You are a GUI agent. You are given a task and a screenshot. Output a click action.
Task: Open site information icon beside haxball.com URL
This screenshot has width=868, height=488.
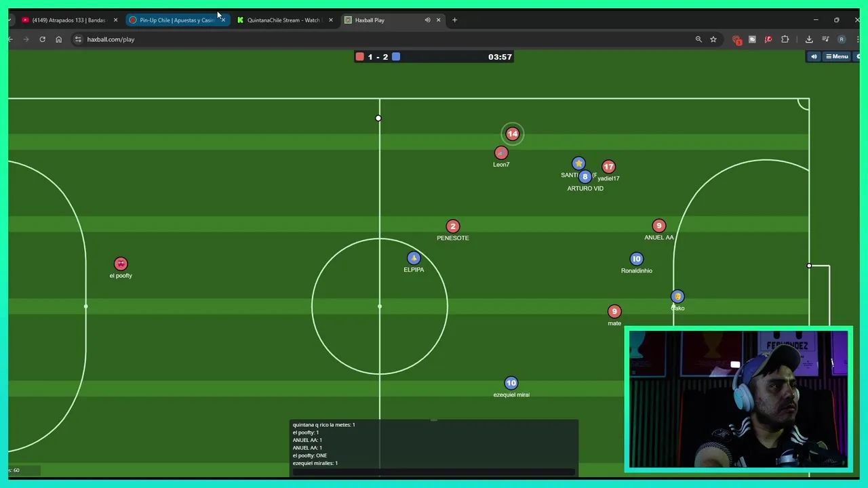point(78,39)
